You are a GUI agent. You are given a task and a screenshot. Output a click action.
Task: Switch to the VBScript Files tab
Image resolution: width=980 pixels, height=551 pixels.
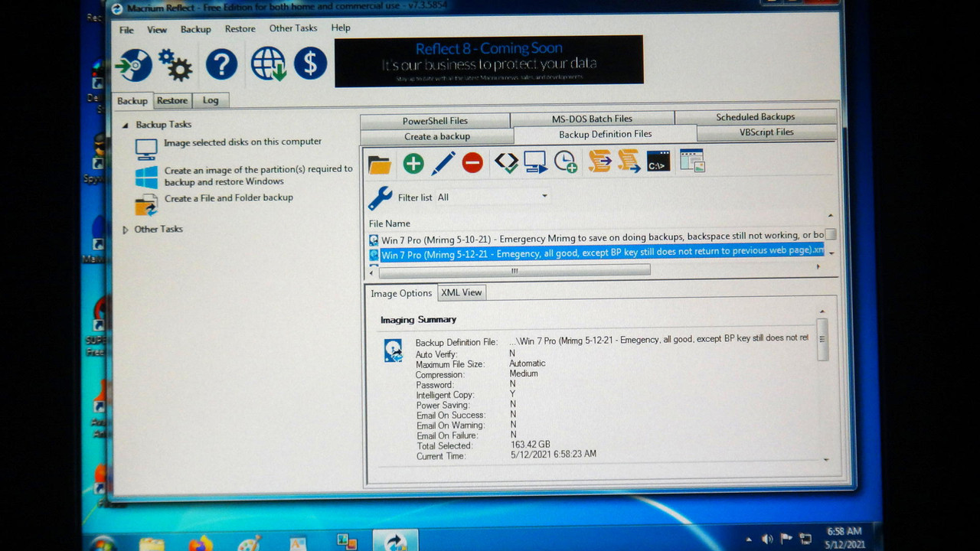[766, 132]
